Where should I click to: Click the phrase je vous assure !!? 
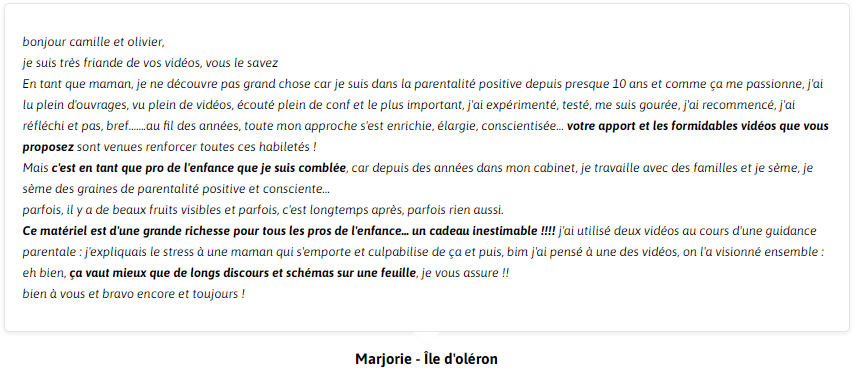click(464, 273)
